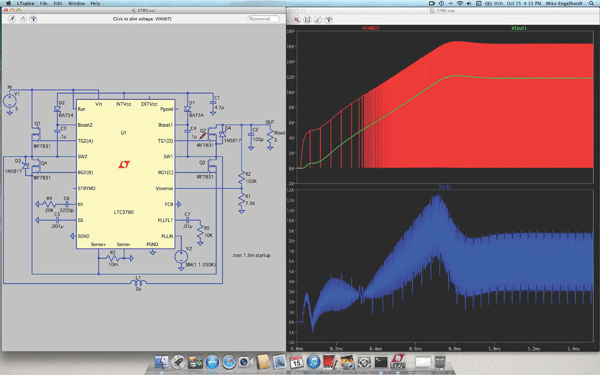Click the LTC3780 U1 chip body
Viewport: 600px width, 375px height.
(126, 174)
